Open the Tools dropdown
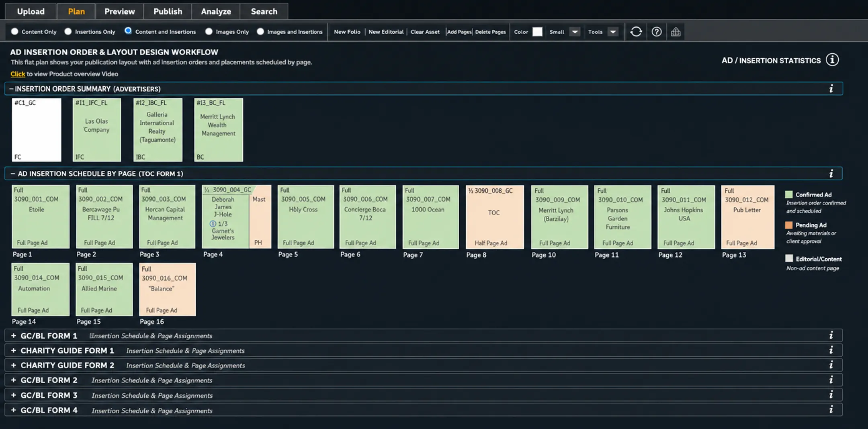 (613, 32)
